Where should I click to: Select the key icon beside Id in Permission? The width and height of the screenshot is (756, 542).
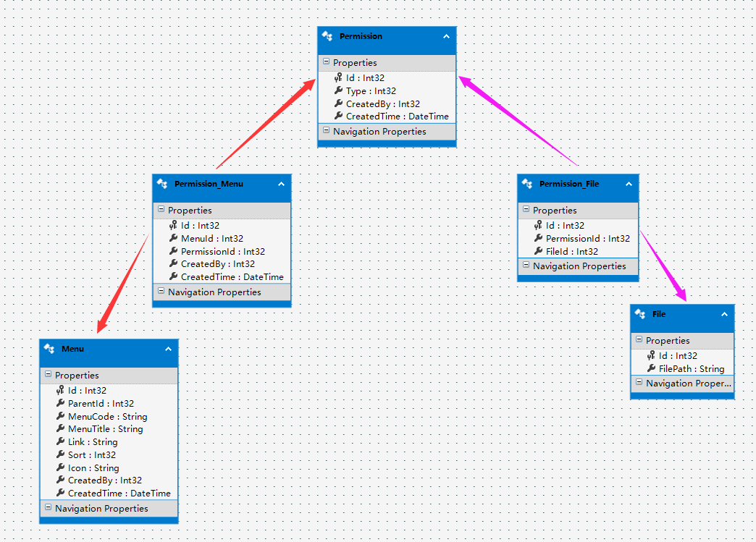[338, 77]
